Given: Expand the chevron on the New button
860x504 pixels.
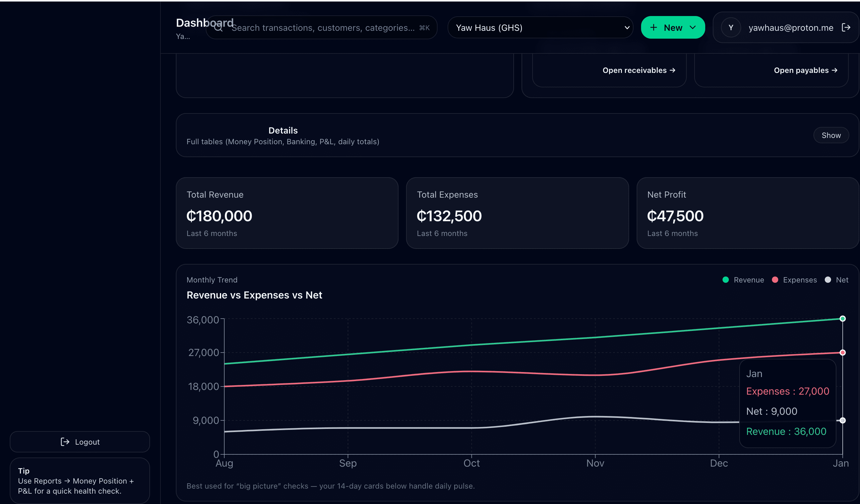Looking at the screenshot, I should [693, 27].
